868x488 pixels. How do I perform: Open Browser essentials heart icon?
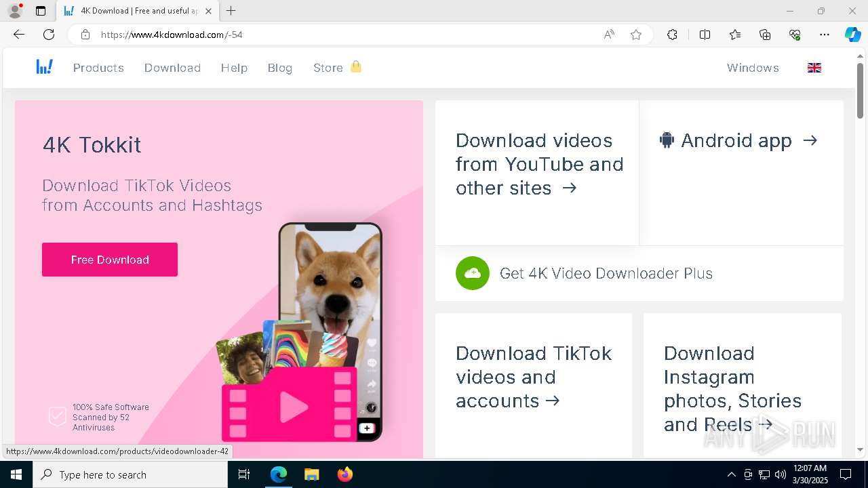[x=795, y=35]
